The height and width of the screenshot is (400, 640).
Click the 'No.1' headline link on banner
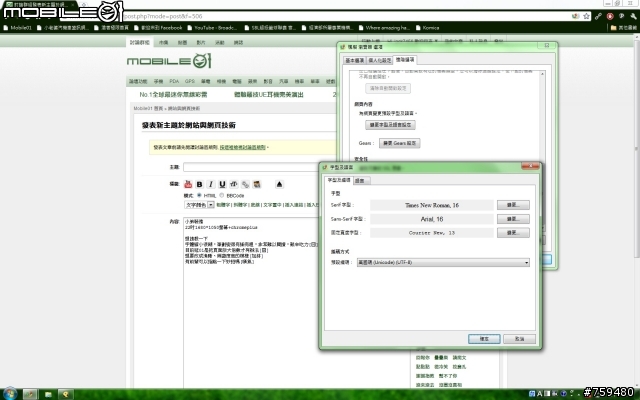[x=173, y=95]
